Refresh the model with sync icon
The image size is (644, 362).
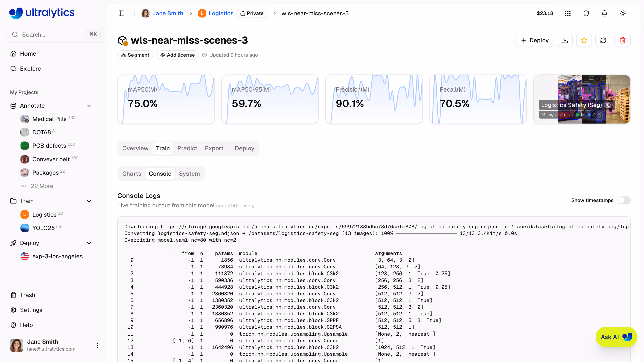[x=603, y=40]
